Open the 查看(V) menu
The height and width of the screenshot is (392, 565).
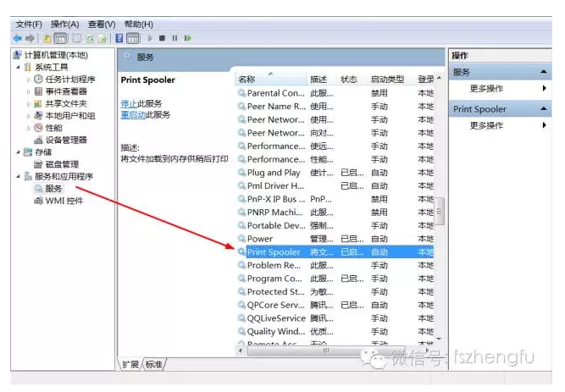[x=102, y=24]
